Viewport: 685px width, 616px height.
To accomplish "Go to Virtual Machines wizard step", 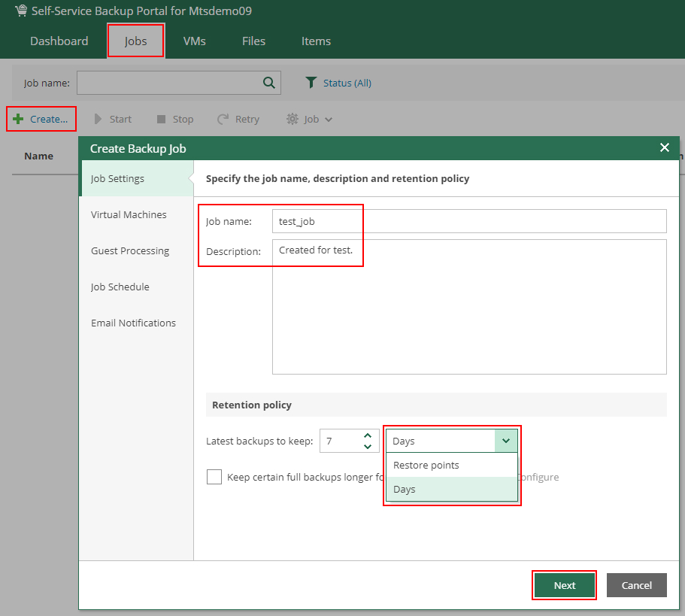I will pos(129,214).
